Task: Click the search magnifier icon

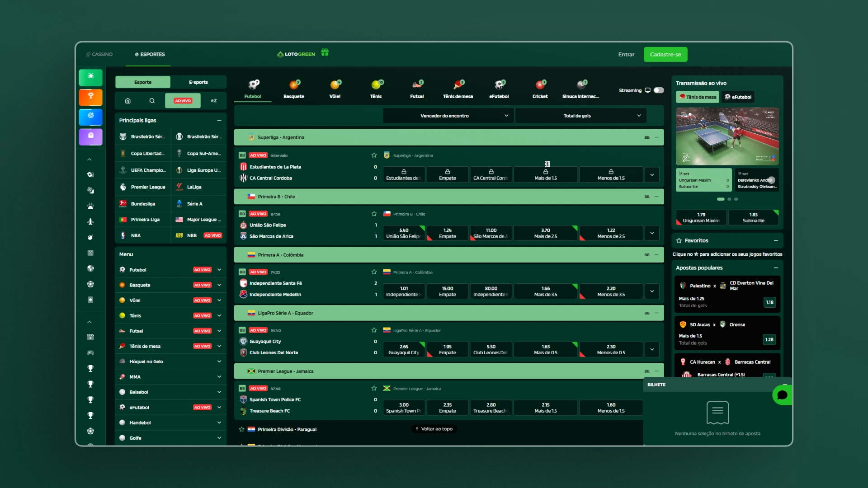Action: coord(152,101)
